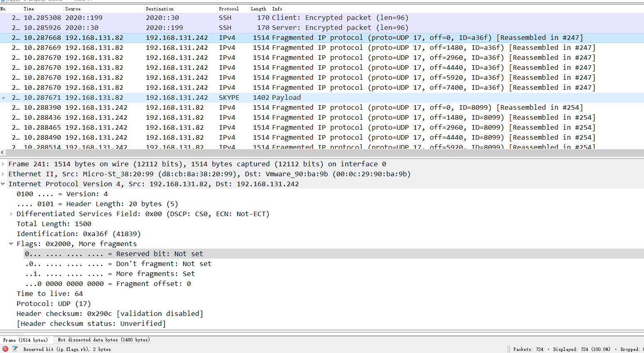This screenshot has width=644, height=353.
Task: Expand the Frame 241 details
Action: click(x=3, y=164)
